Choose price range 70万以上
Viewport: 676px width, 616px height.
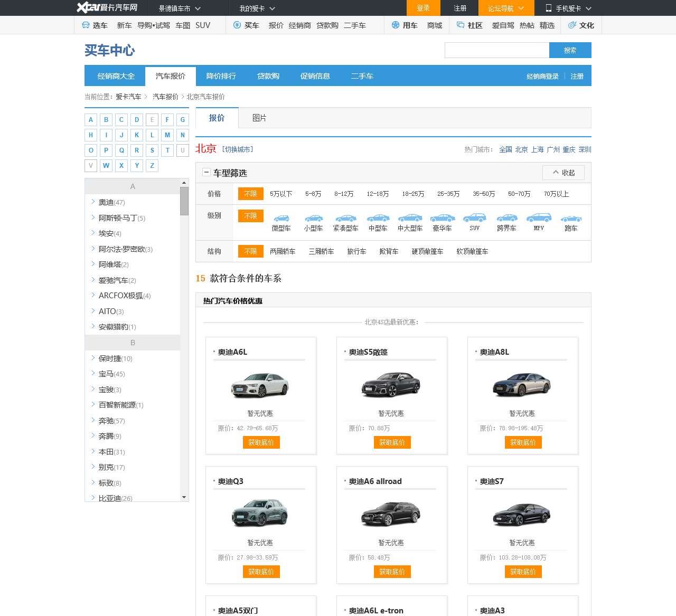pos(556,194)
